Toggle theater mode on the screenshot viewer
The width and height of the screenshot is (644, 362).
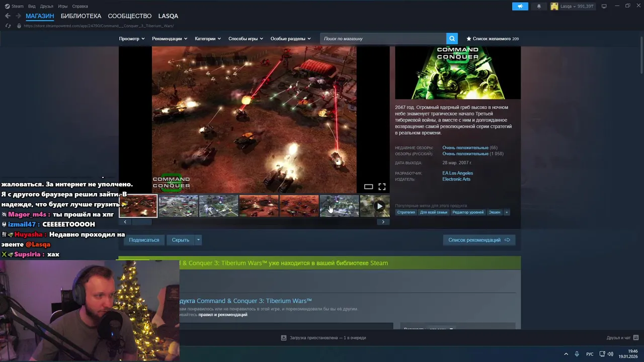pyautogui.click(x=368, y=187)
